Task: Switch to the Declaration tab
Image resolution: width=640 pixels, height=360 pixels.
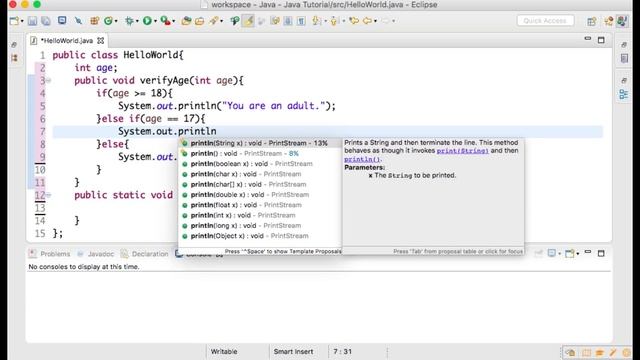Action: click(145, 254)
